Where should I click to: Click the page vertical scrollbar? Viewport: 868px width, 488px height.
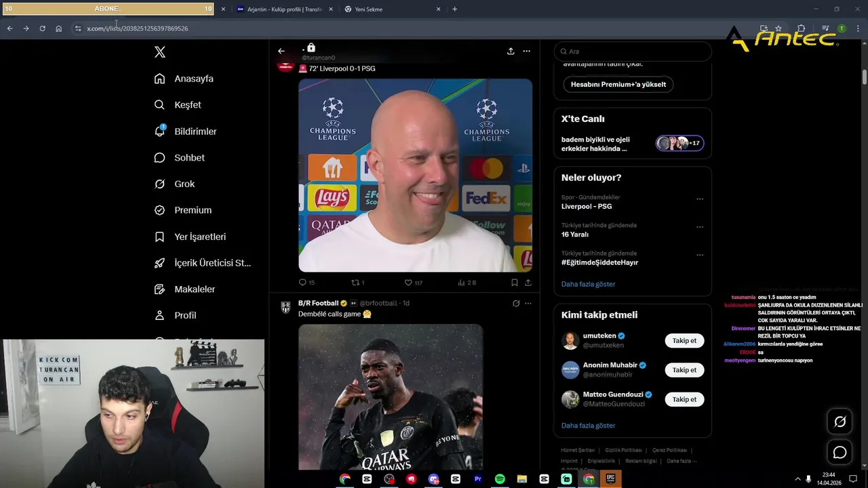pos(864,77)
